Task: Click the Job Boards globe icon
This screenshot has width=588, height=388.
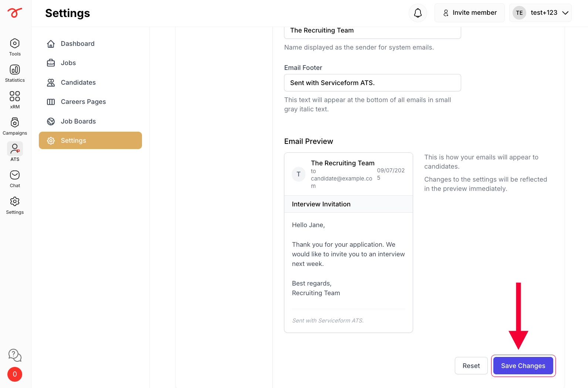Action: tap(51, 121)
